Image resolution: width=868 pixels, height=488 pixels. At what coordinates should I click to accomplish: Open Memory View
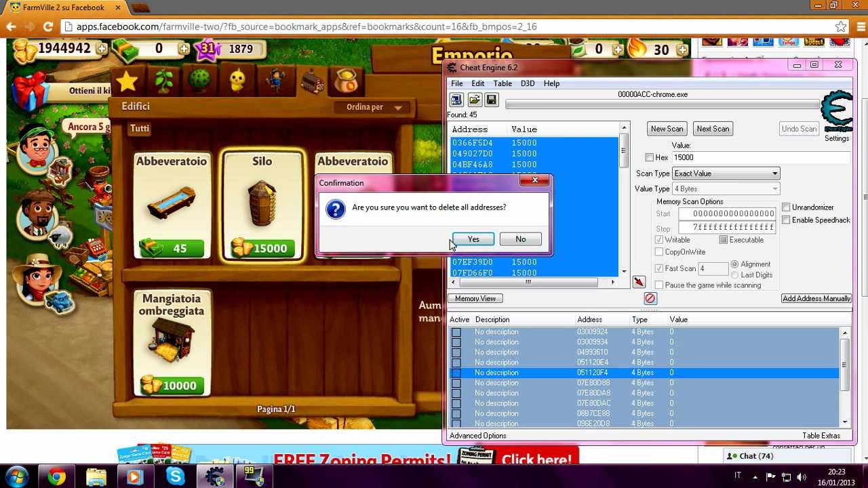[x=475, y=298]
